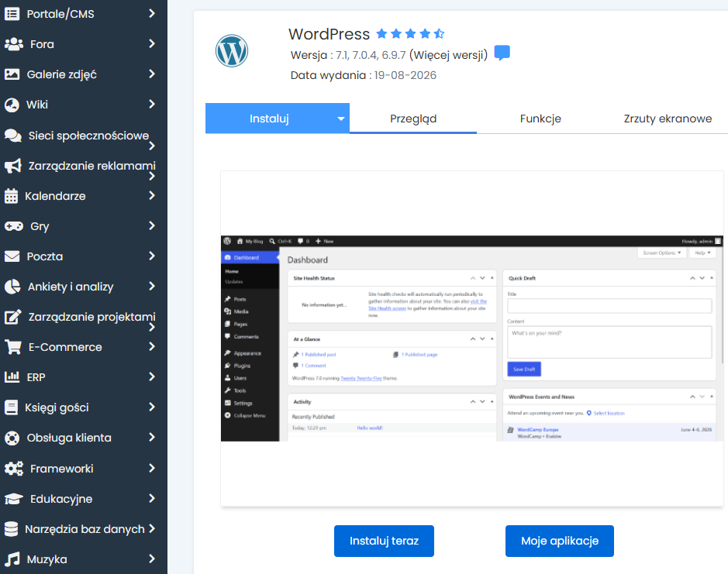The height and width of the screenshot is (574, 728).
Task: Click the Ankiety i analizy pie chart icon
Action: 12,287
